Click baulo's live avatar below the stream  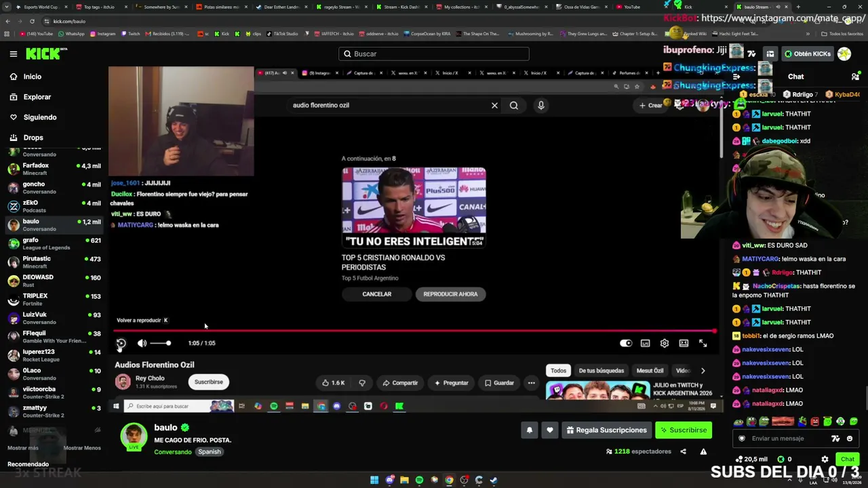coord(134,437)
